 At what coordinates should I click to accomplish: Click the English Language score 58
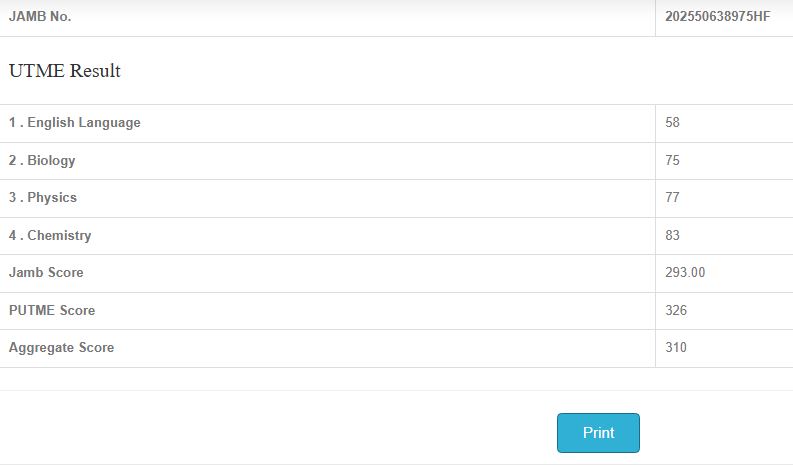(x=672, y=123)
